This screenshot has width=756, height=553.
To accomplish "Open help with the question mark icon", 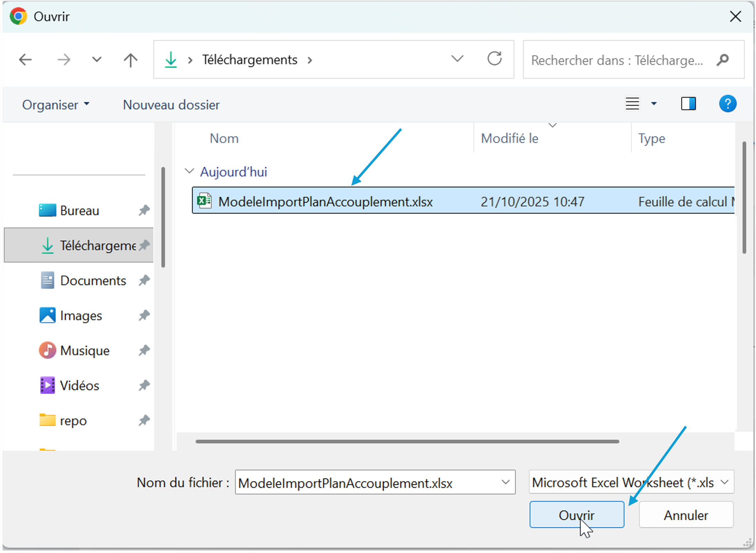I will [x=727, y=104].
